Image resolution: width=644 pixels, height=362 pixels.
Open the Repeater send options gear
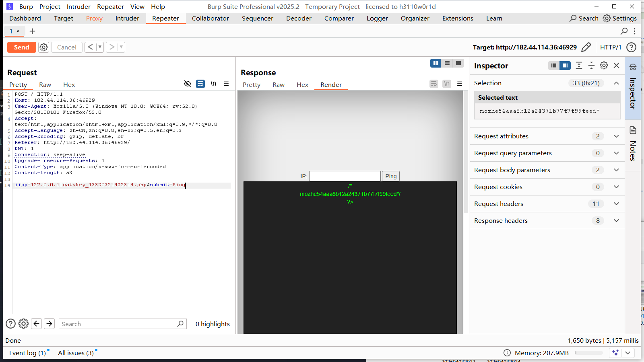pos(43,47)
